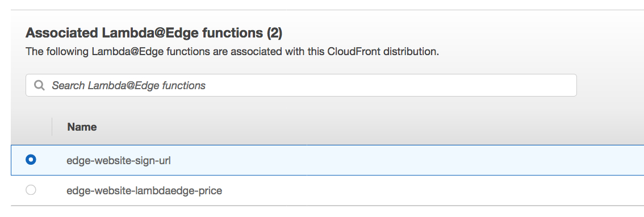Click blank space right of edge-website-sign-url
This screenshot has width=644, height=217.
pos(407,160)
